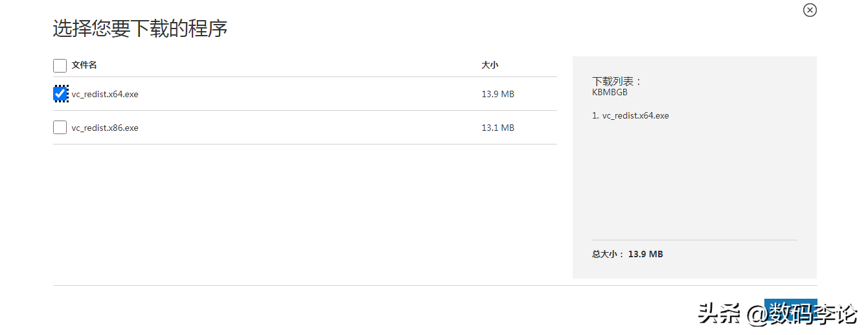The width and height of the screenshot is (868, 335).
Task: Click the 文件名 column header
Action: click(84, 65)
